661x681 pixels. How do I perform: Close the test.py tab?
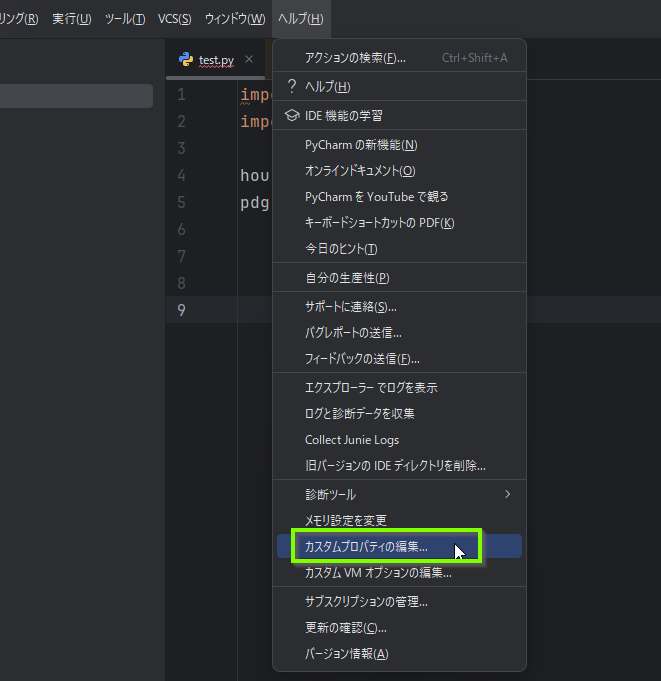(249, 59)
